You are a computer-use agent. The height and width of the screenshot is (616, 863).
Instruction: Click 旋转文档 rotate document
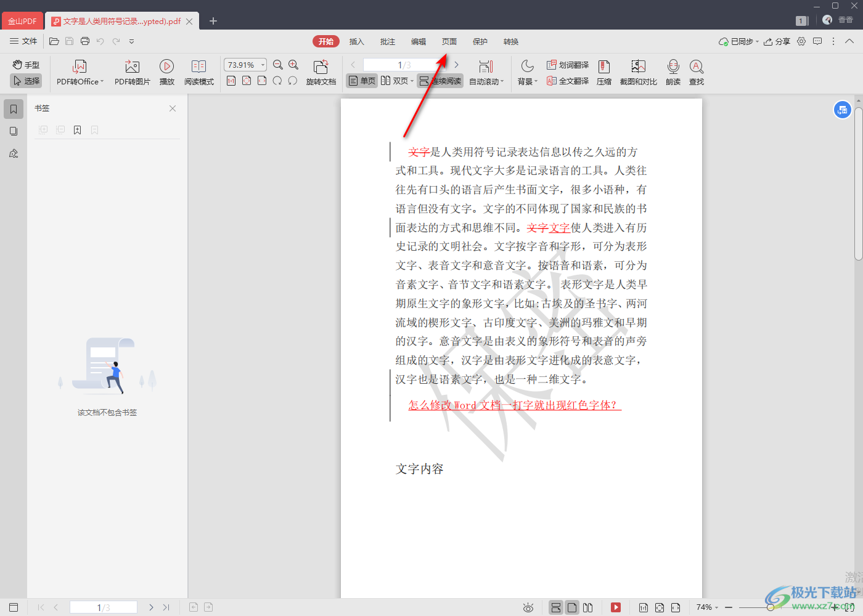(321, 72)
